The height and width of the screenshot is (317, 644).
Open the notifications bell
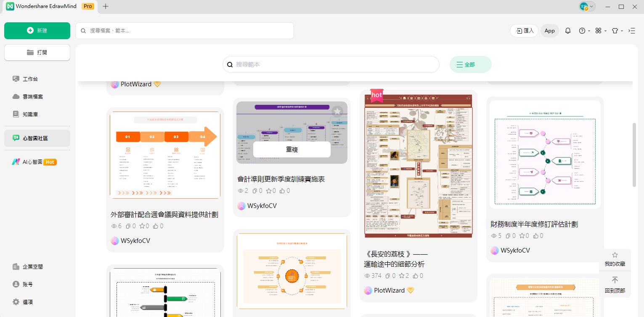tap(568, 31)
